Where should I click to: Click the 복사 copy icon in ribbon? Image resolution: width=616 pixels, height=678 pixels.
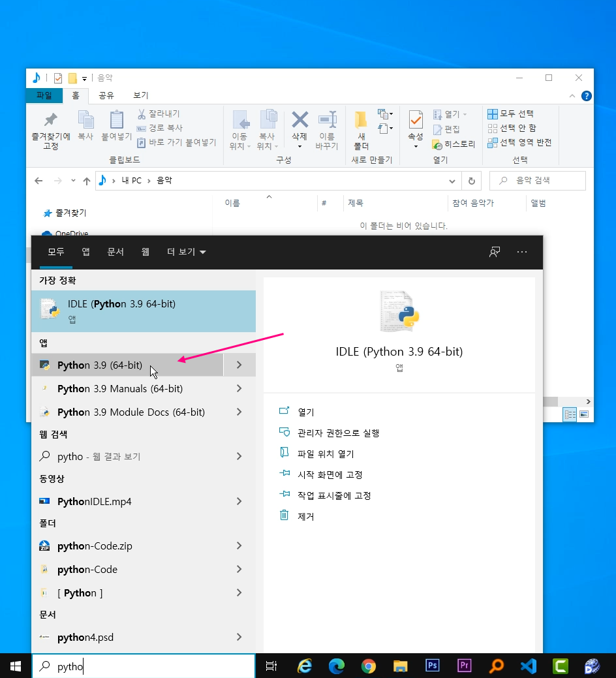tap(85, 125)
